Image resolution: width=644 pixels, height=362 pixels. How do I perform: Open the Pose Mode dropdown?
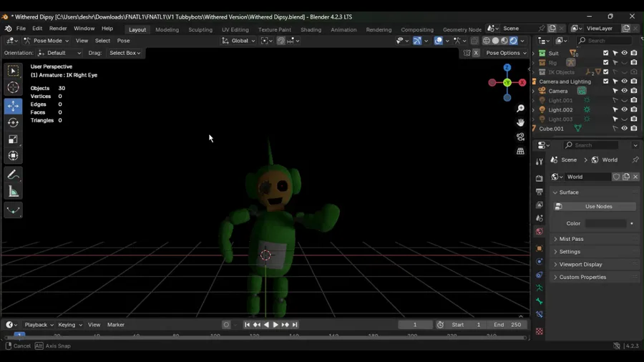point(46,41)
